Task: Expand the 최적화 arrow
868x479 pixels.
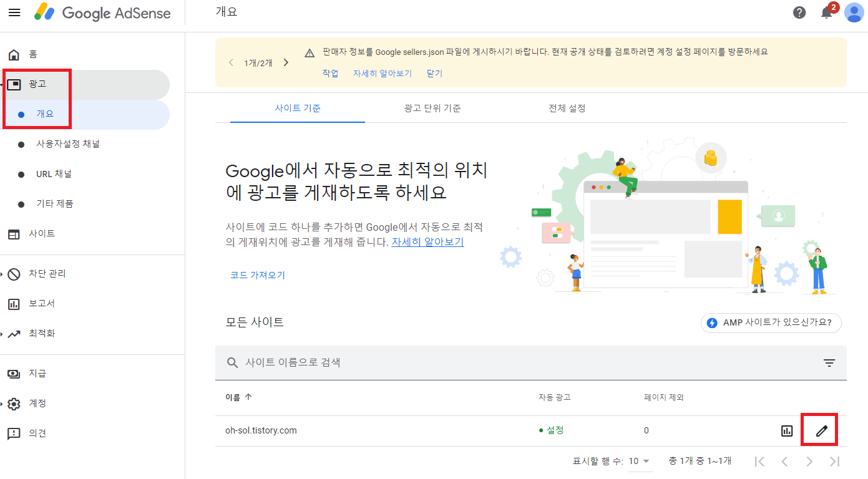Action: [2, 334]
